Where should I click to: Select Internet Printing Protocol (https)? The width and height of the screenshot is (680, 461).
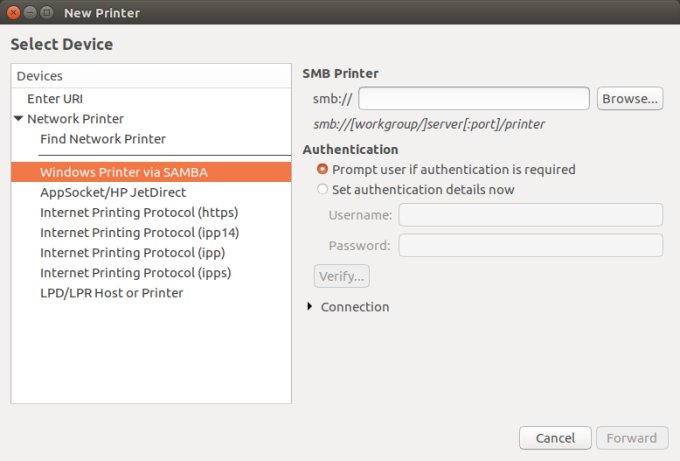[139, 212]
